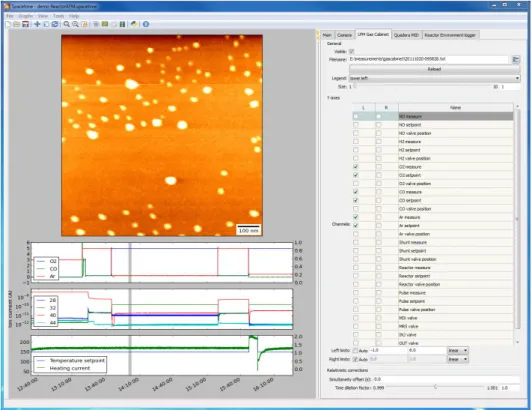Click the legend Size value field

510,87
